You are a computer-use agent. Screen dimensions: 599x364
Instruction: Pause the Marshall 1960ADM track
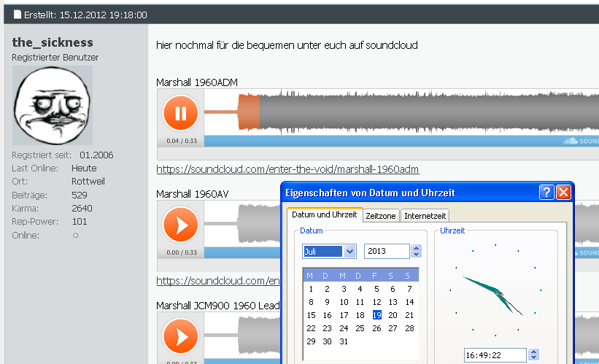(x=181, y=113)
